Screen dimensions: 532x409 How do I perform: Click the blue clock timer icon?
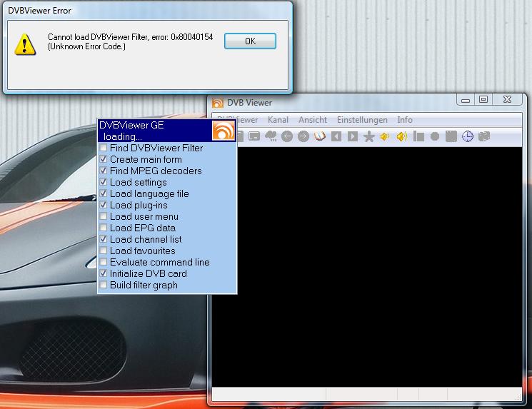[467, 136]
